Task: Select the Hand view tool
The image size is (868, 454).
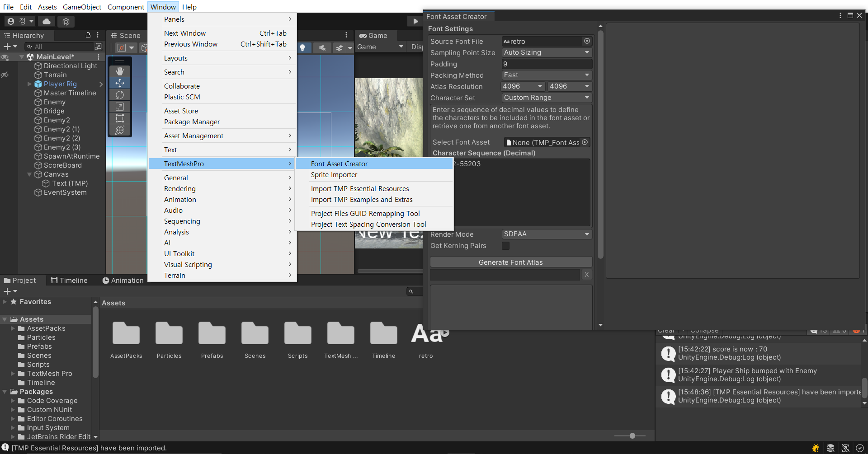Action: [120, 71]
